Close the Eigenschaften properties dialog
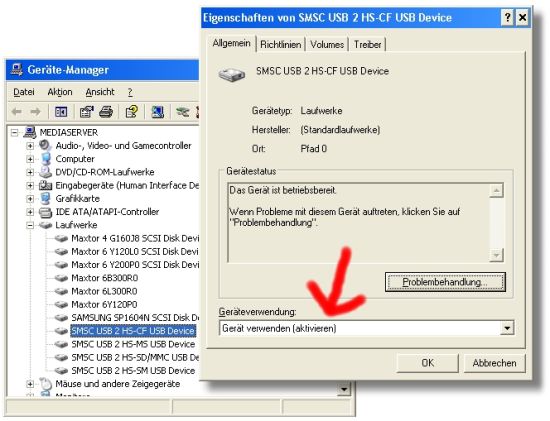 pos(522,17)
